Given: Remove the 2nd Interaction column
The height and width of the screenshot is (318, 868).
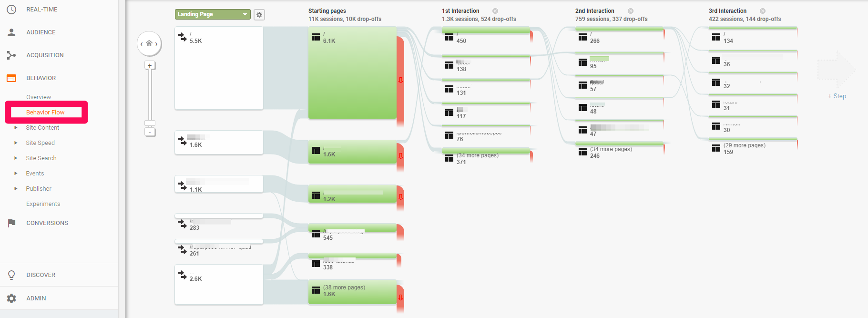Looking at the screenshot, I should 631,10.
